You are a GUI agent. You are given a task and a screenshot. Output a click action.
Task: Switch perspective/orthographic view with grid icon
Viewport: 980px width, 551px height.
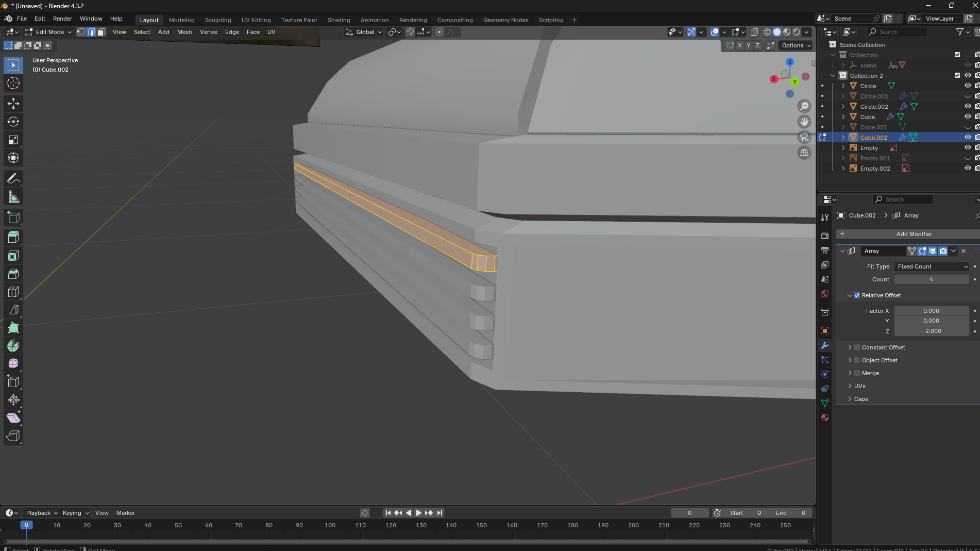pyautogui.click(x=804, y=153)
